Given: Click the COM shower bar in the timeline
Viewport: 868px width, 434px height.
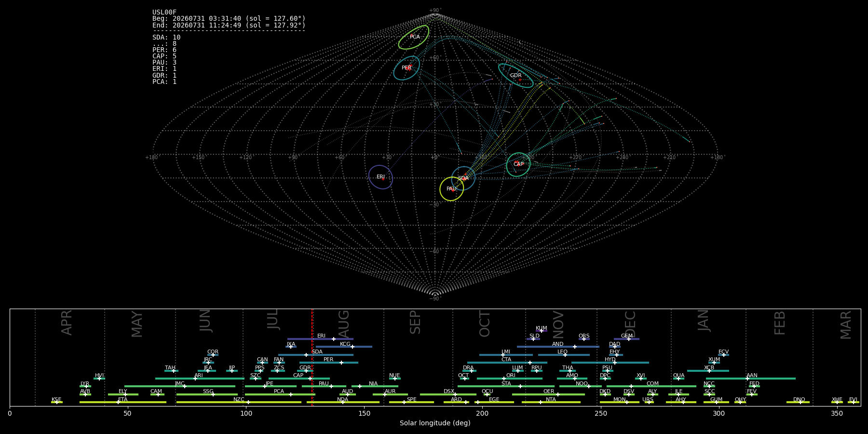Looking at the screenshot, I should [x=651, y=386].
